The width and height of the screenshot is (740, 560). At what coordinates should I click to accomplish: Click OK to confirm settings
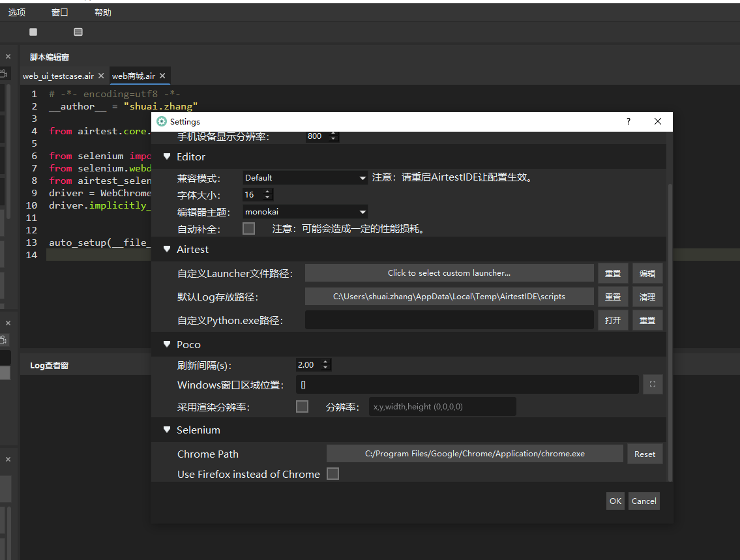[615, 501]
